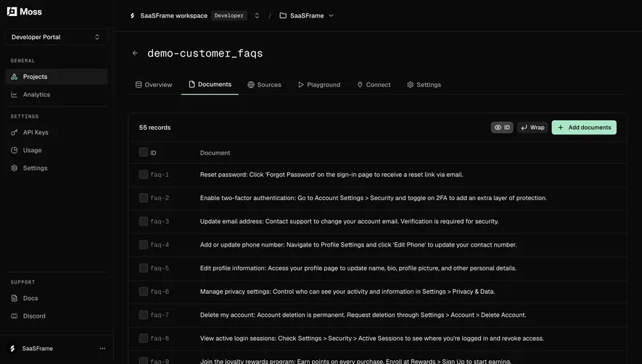Check the select-all checkbox in header
This screenshot has width=642, height=364.
(x=144, y=152)
